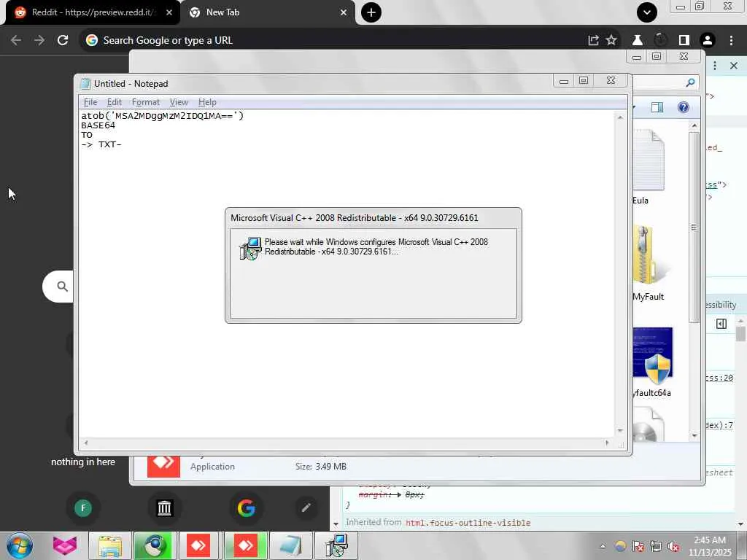The height and width of the screenshot is (560, 747).
Task: Toggle the Chrome side panel
Action: click(684, 41)
